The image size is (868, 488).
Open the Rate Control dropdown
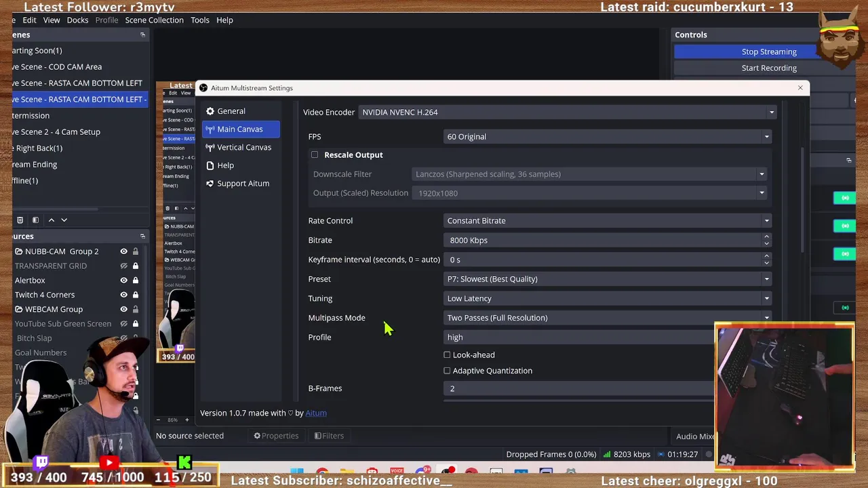click(608, 220)
